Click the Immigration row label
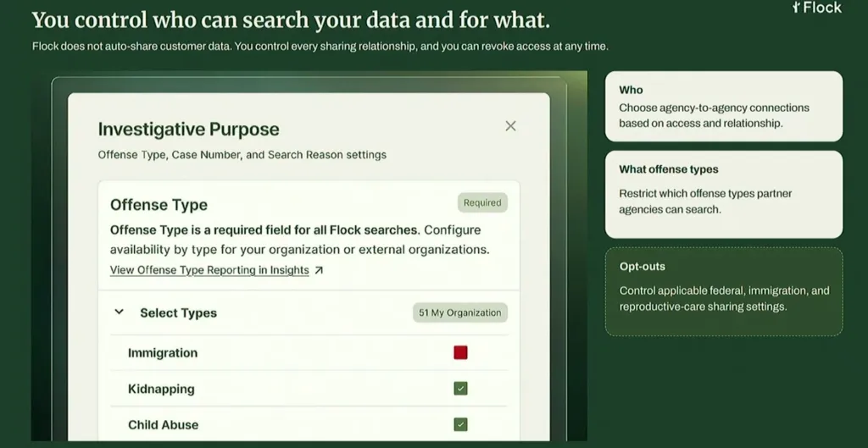The width and height of the screenshot is (868, 448). (163, 353)
